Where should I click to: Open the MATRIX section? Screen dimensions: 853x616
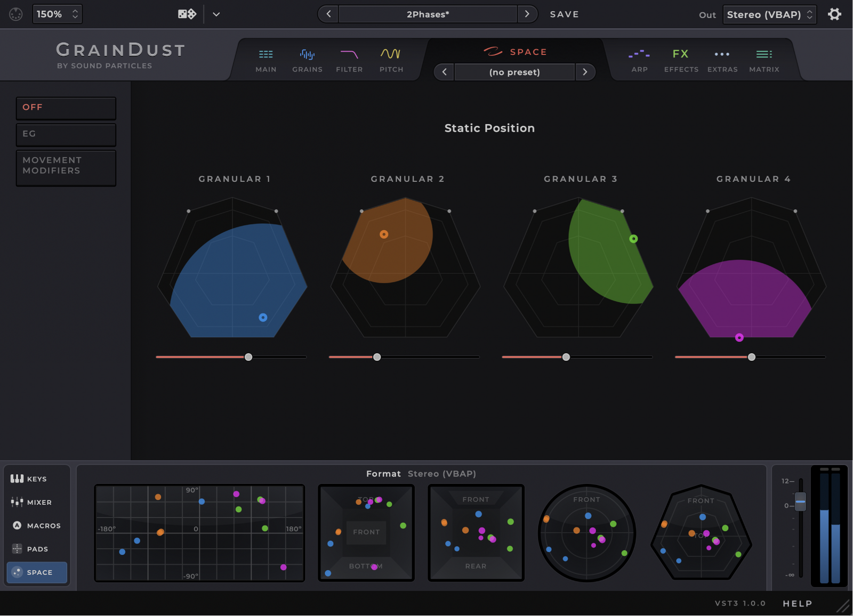tap(763, 60)
